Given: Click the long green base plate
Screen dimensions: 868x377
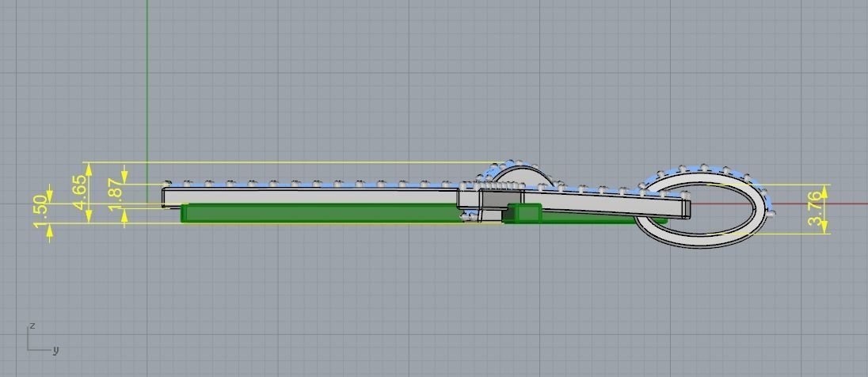Looking at the screenshot, I should pyautogui.click(x=324, y=213).
